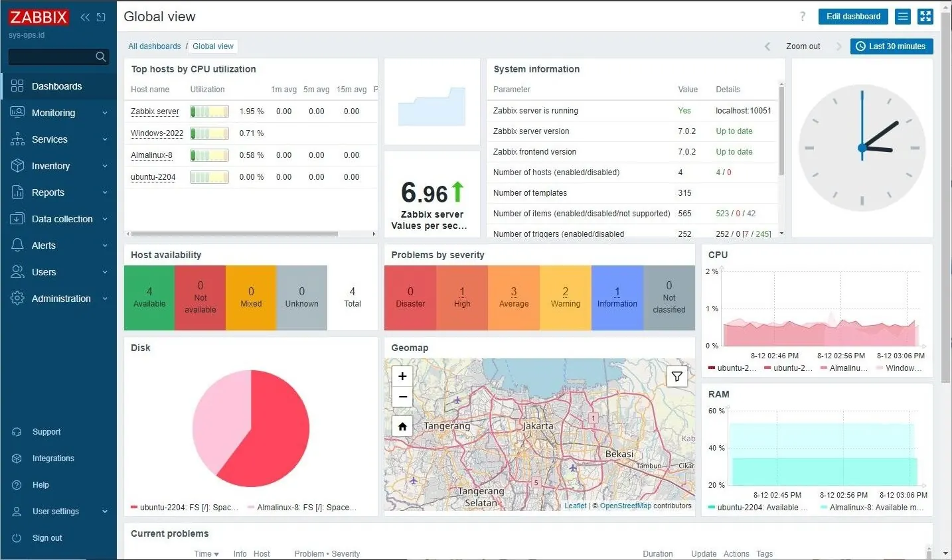Viewport: 952px width, 560px height.
Task: Click the Administration gear icon
Action: 17,298
